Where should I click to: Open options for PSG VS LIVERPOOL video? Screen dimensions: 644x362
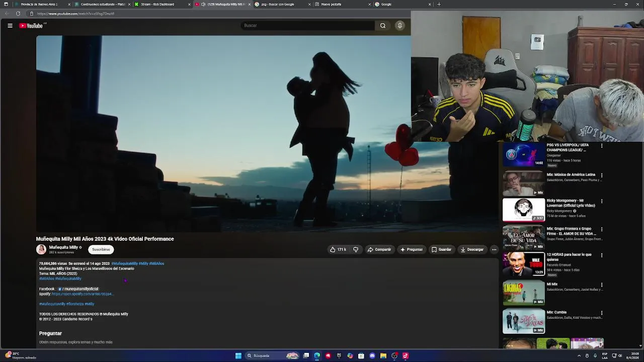pyautogui.click(x=602, y=146)
